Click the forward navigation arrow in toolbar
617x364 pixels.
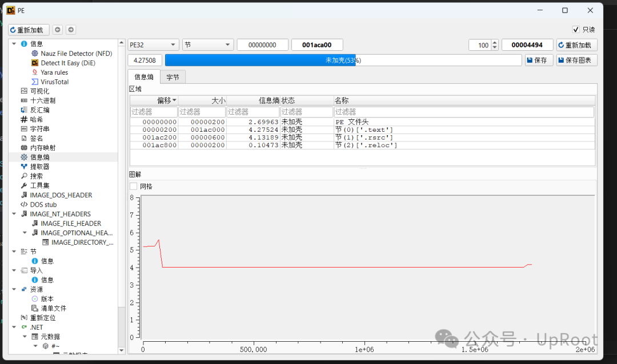point(71,30)
